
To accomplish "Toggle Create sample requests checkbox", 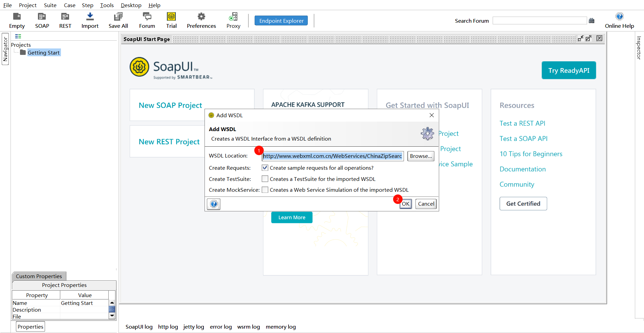I will pos(265,168).
